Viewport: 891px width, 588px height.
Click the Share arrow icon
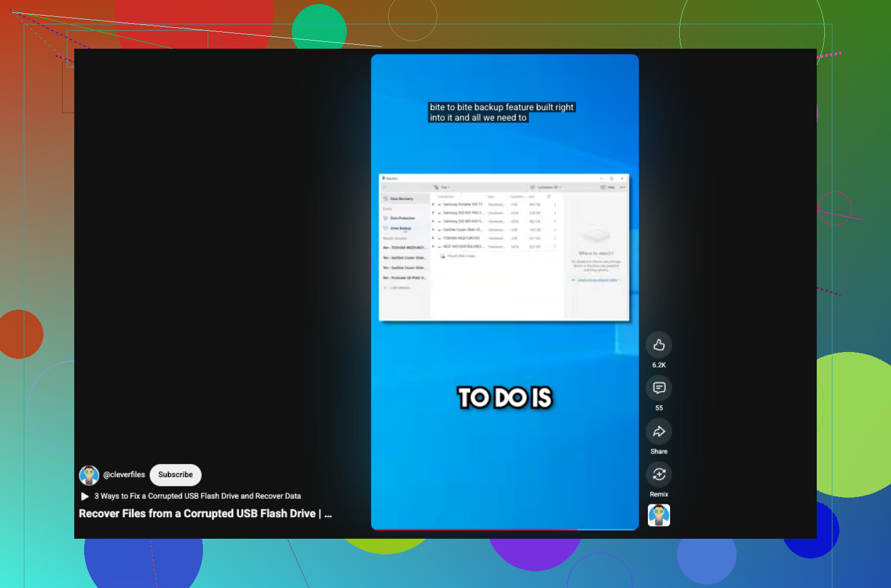point(659,431)
